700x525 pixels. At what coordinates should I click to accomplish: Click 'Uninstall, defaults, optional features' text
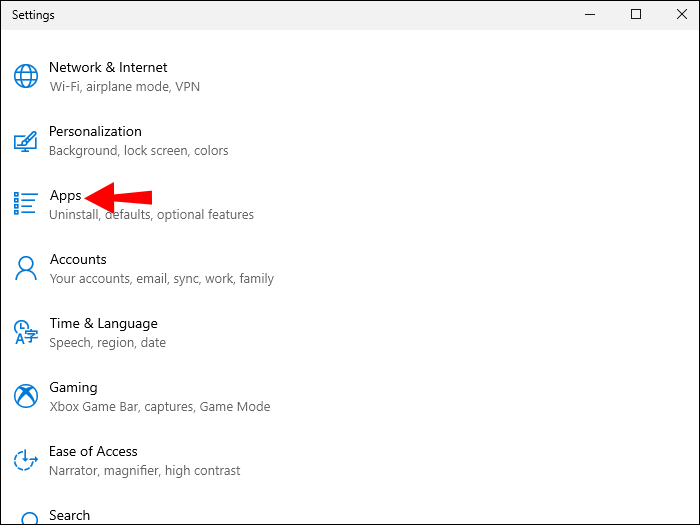point(151,215)
